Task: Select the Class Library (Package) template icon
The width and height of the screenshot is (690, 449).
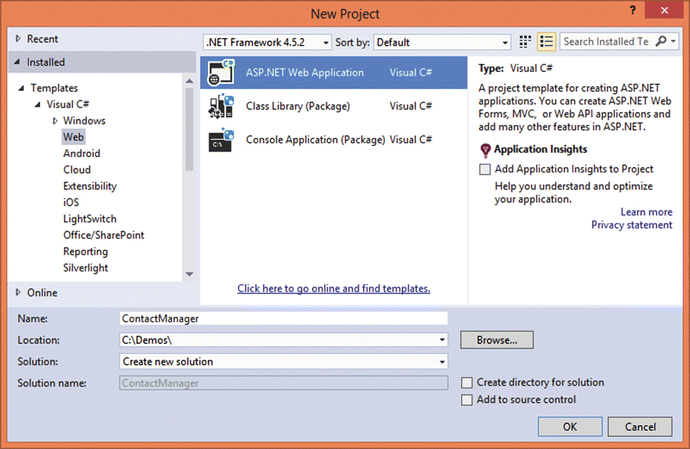Action: tap(221, 106)
